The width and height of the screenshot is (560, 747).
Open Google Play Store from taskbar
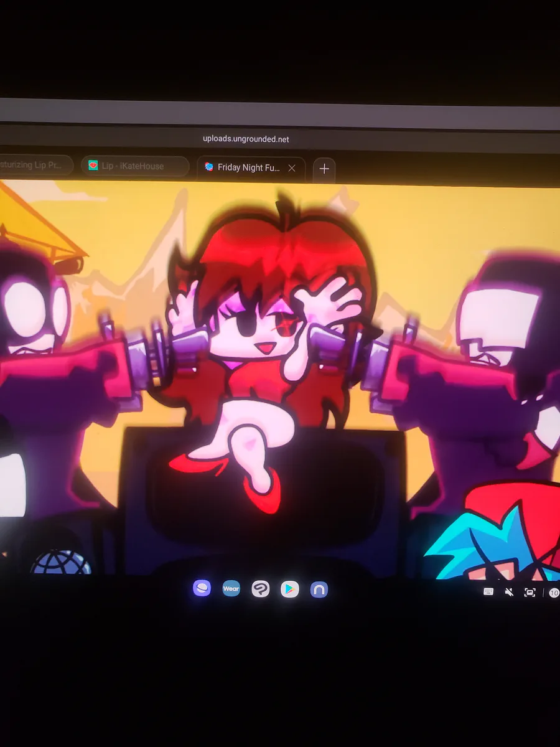tap(289, 589)
